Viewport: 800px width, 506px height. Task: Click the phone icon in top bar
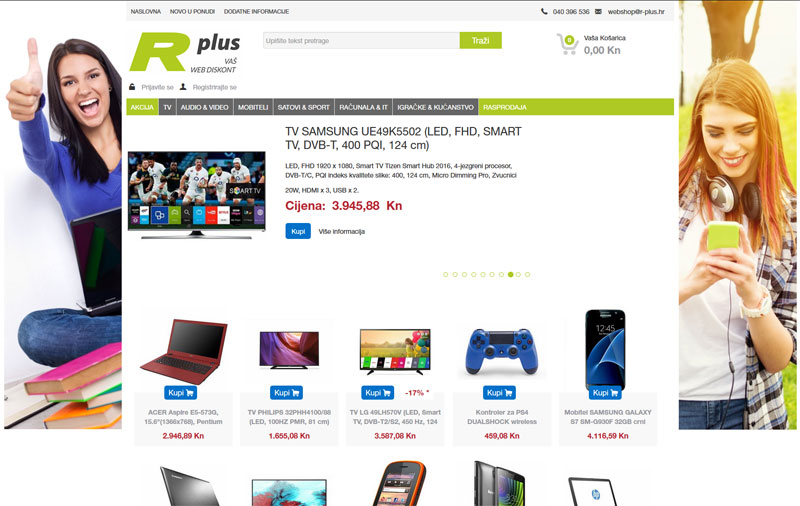[x=544, y=11]
